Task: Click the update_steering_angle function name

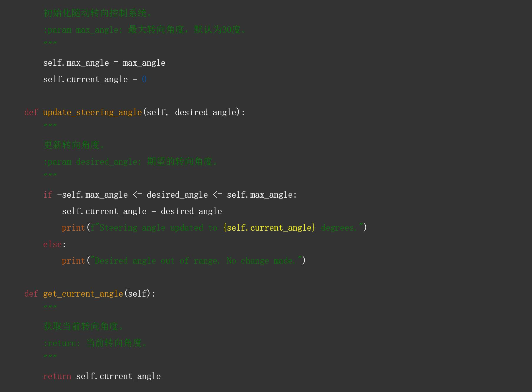Action: (92, 112)
